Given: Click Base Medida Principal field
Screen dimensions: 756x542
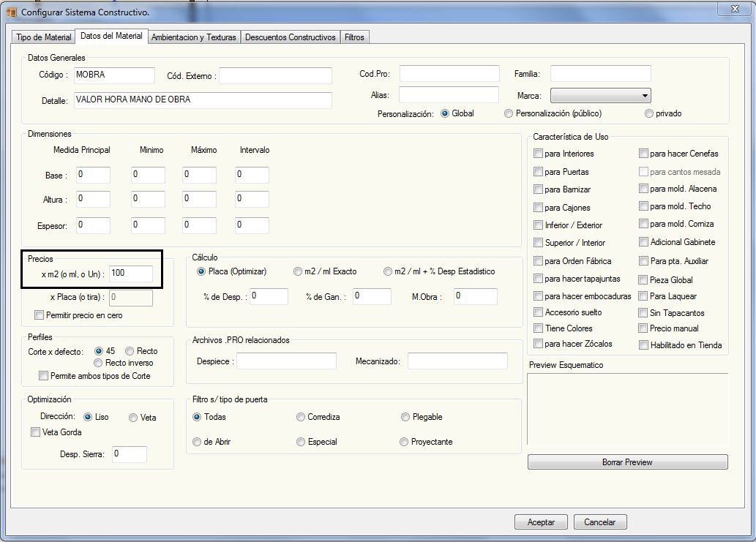Looking at the screenshot, I should pyautogui.click(x=93, y=175).
